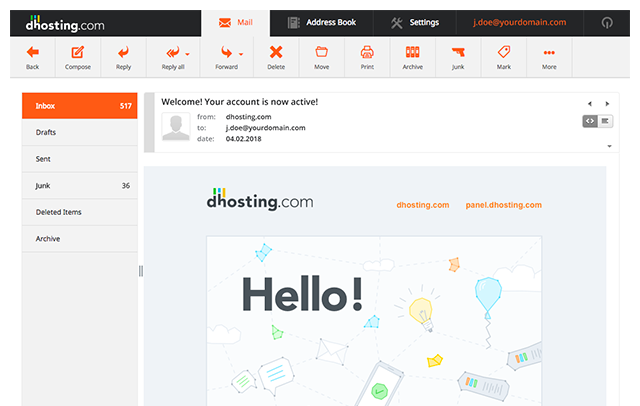Image resolution: width=640 pixels, height=406 pixels.
Task: Open the Deleted Items folder
Action: pyautogui.click(x=80, y=212)
